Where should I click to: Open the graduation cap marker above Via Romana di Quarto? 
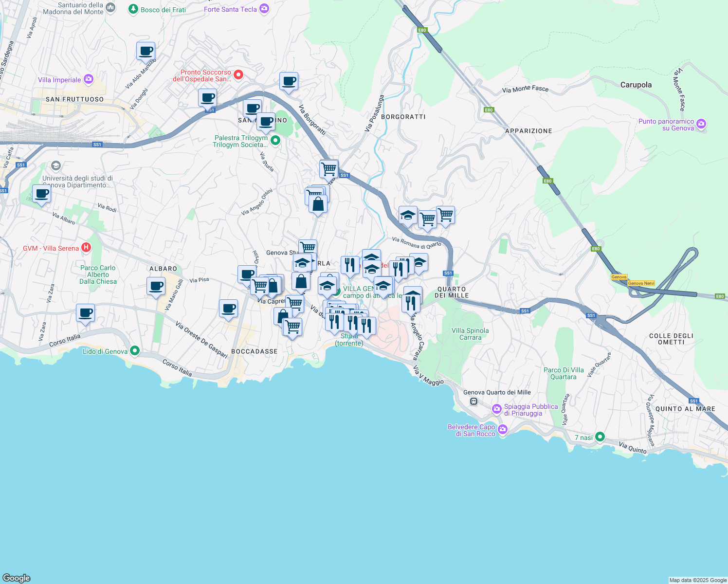(x=408, y=215)
